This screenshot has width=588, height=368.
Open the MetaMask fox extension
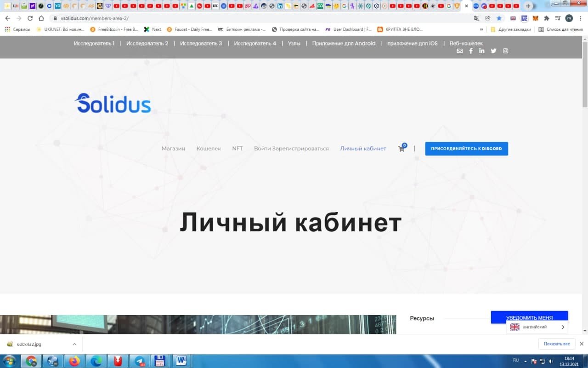[535, 18]
